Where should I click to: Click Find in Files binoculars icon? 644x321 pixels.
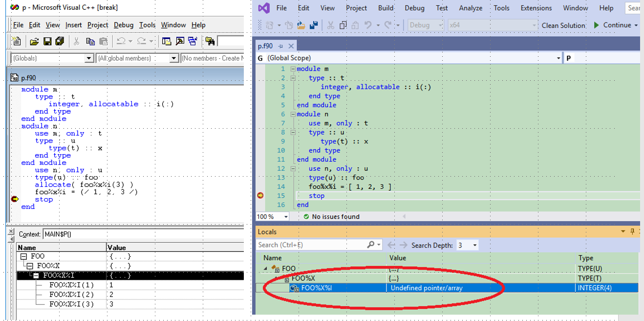click(210, 42)
